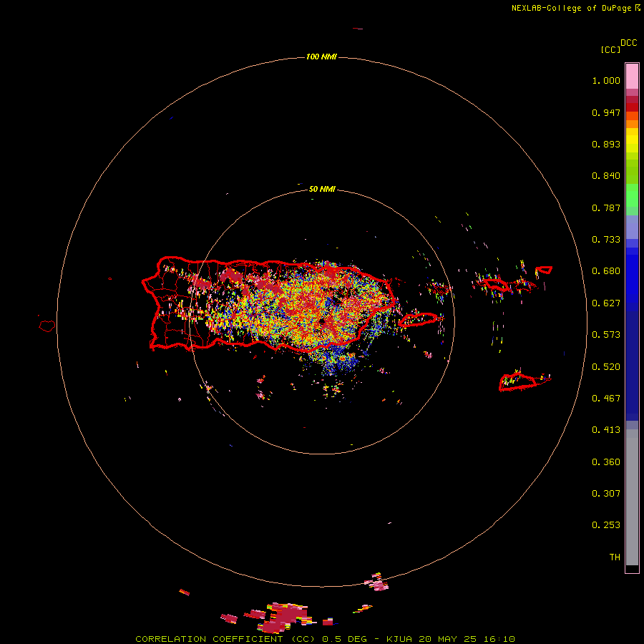
Task: Click the 0.520 color scale value
Action: [x=606, y=367]
